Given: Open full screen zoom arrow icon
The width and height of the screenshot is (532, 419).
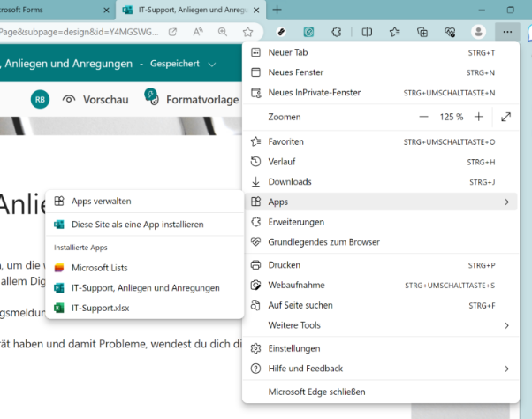Looking at the screenshot, I should [505, 117].
